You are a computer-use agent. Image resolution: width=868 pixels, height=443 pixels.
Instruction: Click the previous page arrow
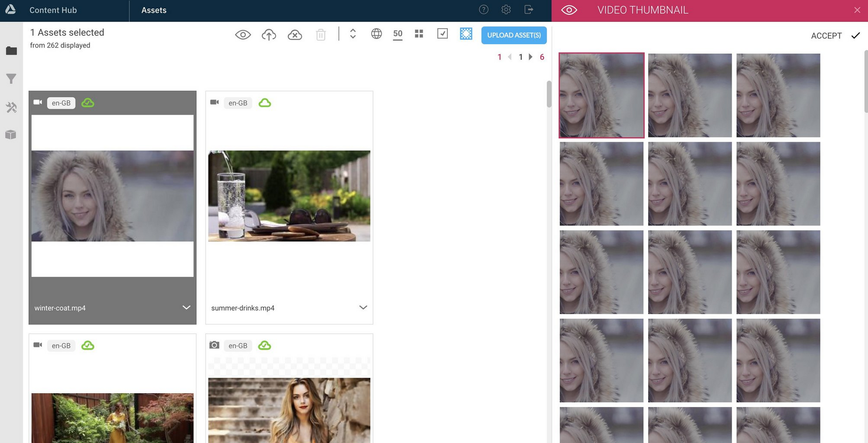(x=510, y=57)
